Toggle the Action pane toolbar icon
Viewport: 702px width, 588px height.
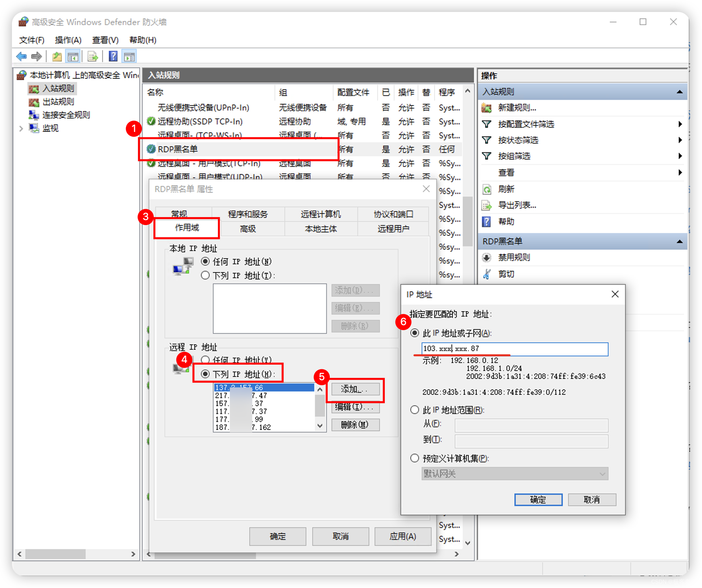[x=129, y=56]
